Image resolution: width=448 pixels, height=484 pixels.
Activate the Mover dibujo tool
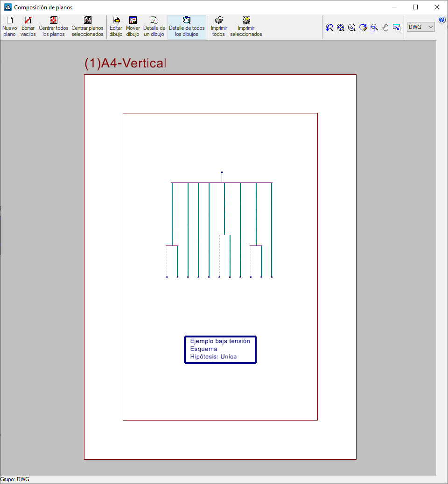pos(133,27)
